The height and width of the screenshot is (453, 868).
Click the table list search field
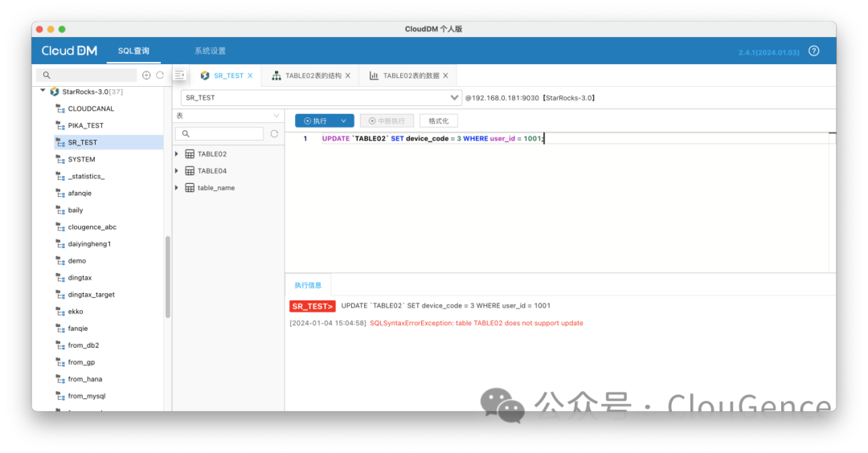click(219, 134)
